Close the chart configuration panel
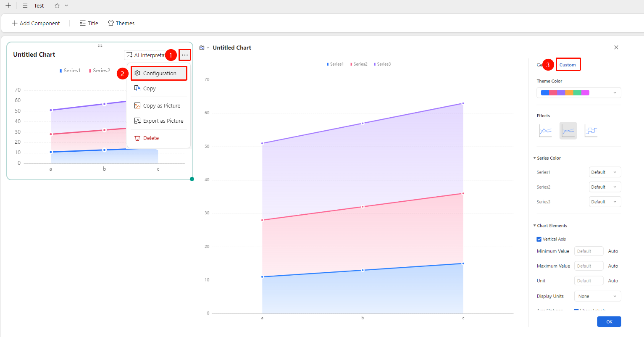The width and height of the screenshot is (644, 337). click(x=616, y=47)
